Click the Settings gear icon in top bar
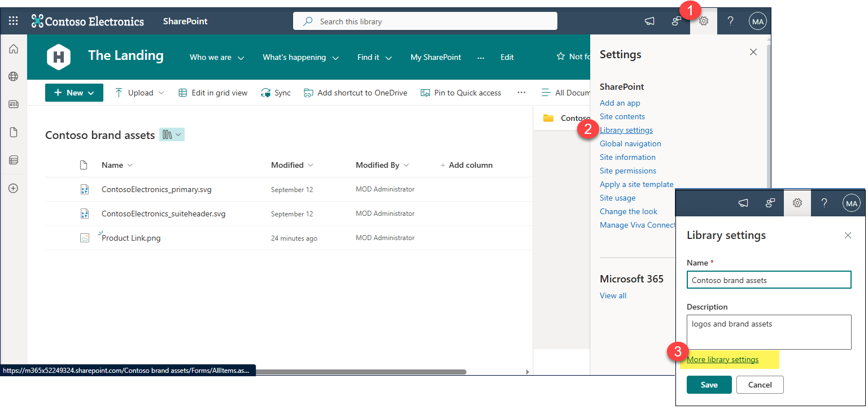This screenshot has width=868, height=409. (704, 21)
